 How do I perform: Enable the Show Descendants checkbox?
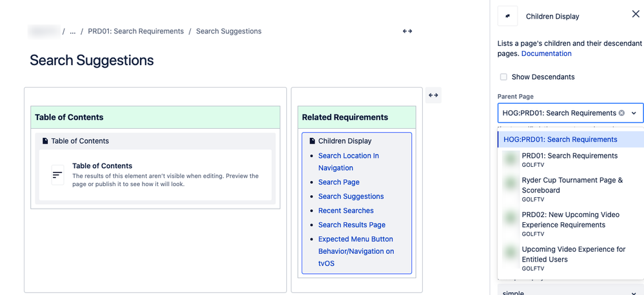point(503,77)
